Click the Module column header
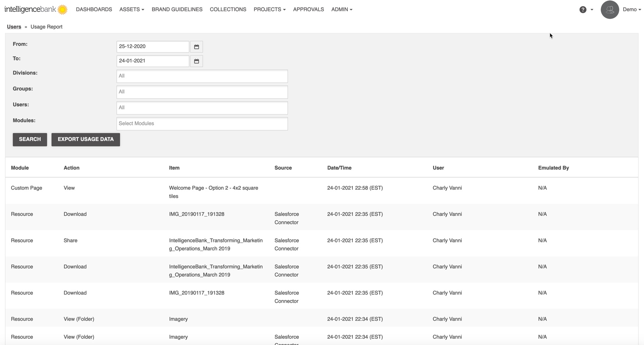 click(20, 168)
